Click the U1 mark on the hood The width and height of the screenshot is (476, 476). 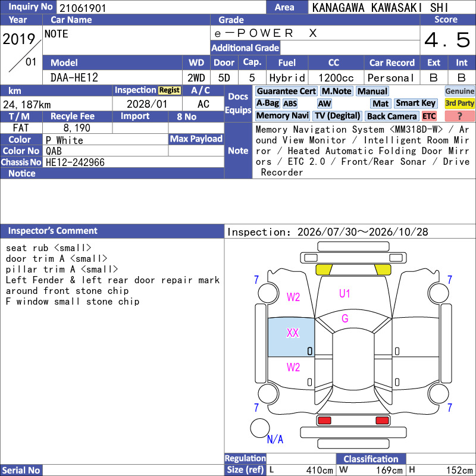pos(345,293)
